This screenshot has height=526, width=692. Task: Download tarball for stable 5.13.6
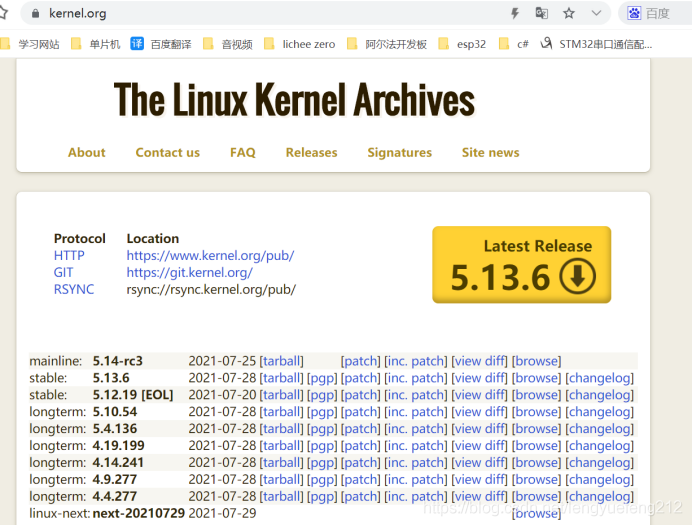coord(282,378)
